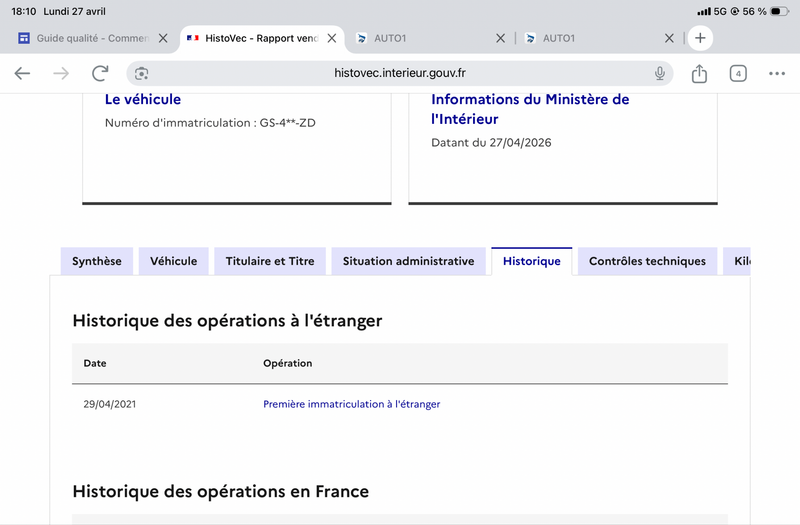Open the Titulaire et Titre tab
The height and width of the screenshot is (525, 800).
coord(270,261)
